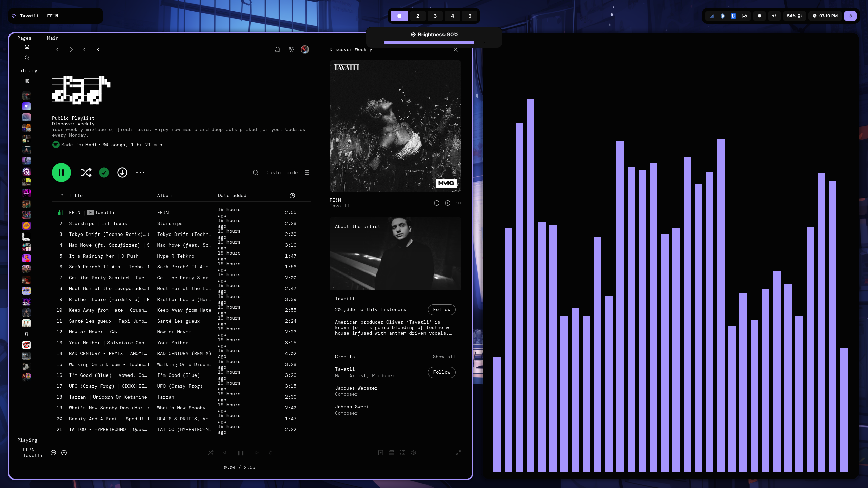
Task: Follow Tavatli in About the artist
Action: pos(441,309)
